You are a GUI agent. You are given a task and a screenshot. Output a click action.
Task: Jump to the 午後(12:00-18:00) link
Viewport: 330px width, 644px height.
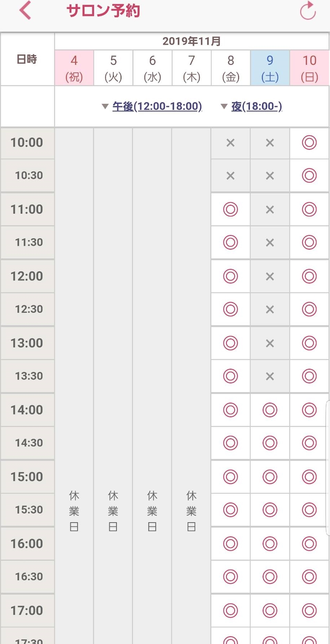point(157,106)
